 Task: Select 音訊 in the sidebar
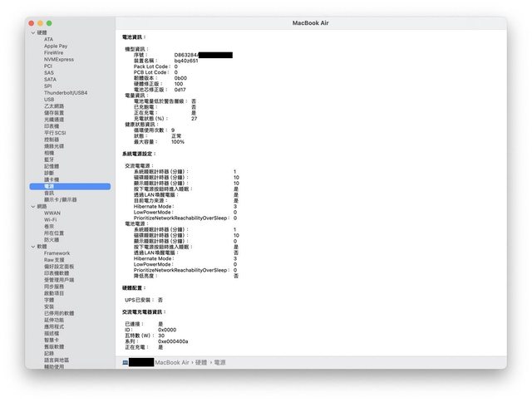(x=49, y=194)
